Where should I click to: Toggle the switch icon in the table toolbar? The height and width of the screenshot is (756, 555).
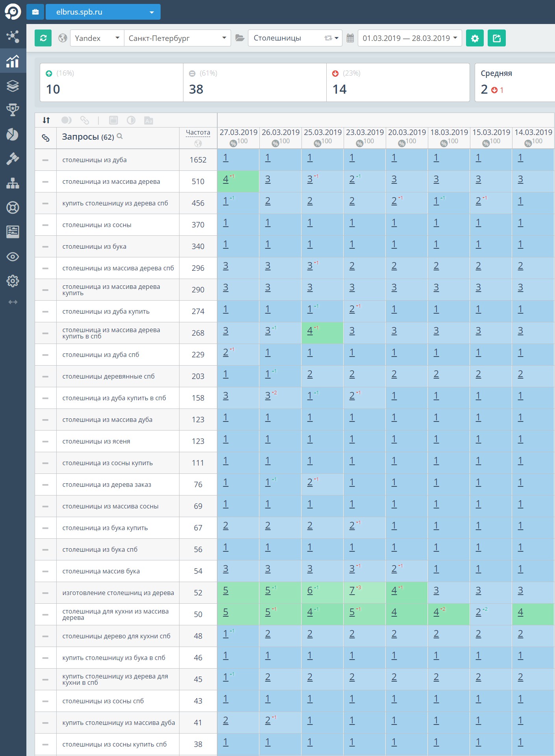(67, 120)
